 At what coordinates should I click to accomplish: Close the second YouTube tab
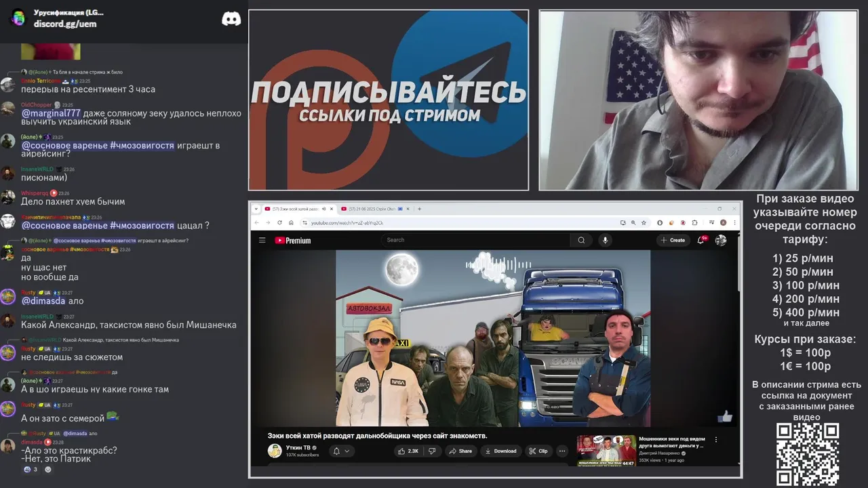pyautogui.click(x=409, y=209)
